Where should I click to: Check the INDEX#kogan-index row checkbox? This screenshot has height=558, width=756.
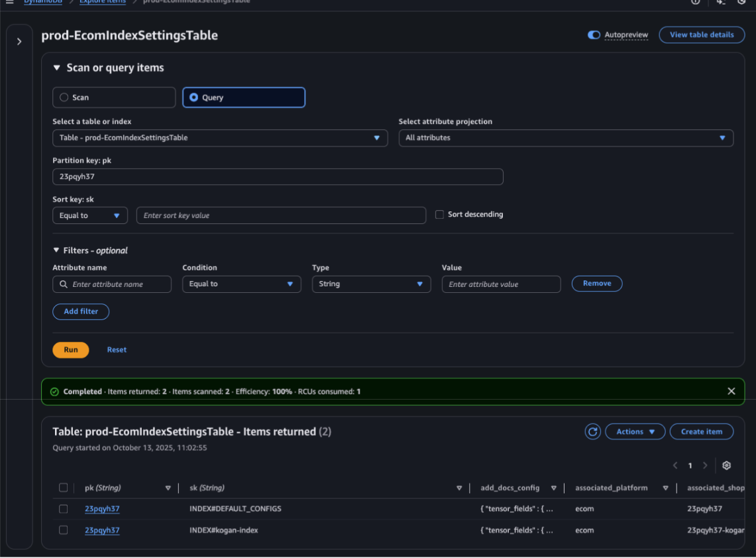[x=64, y=530]
